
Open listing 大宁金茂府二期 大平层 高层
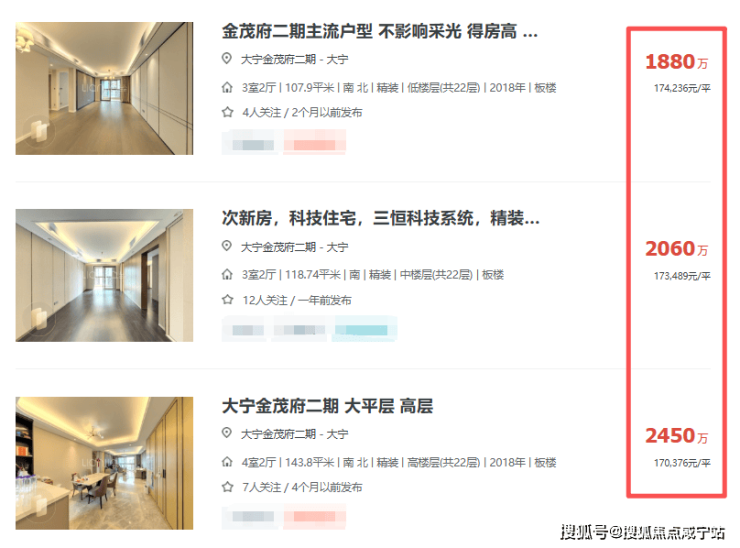[x=327, y=406]
